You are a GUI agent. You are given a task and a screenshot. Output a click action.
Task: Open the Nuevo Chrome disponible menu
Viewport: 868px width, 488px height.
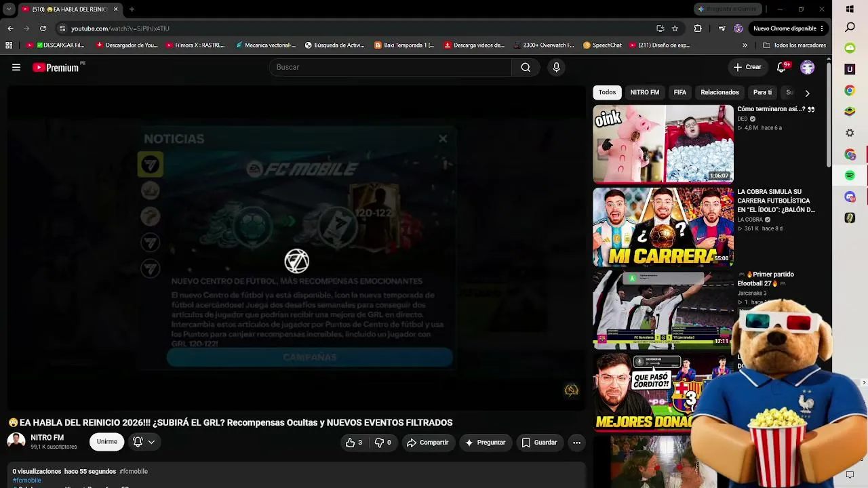click(788, 28)
